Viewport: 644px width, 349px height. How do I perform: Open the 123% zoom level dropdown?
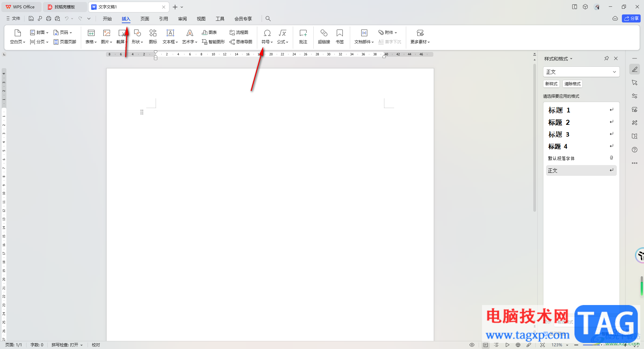coord(560,345)
